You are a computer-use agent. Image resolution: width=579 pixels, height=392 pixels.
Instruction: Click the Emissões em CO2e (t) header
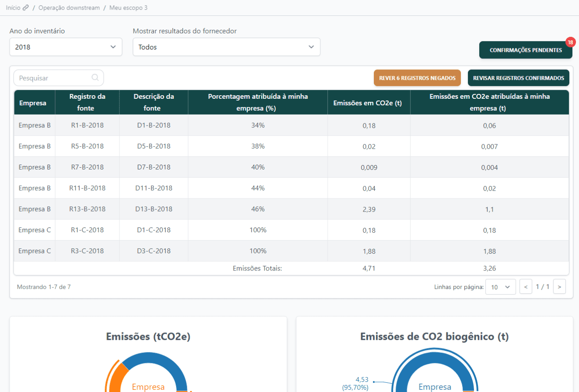[369, 103]
